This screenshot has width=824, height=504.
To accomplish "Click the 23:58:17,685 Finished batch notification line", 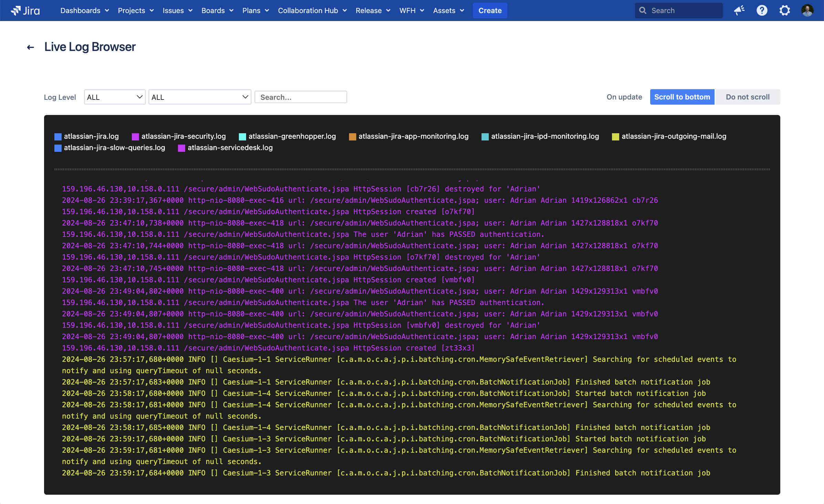I will click(x=386, y=428).
